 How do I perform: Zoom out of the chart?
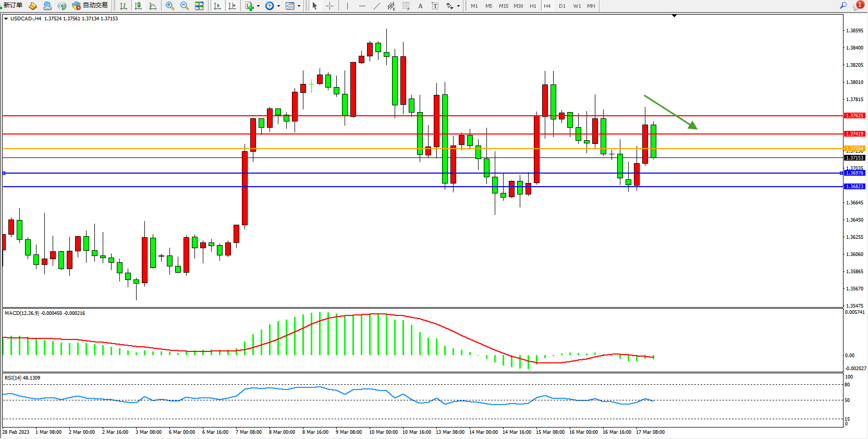[185, 6]
